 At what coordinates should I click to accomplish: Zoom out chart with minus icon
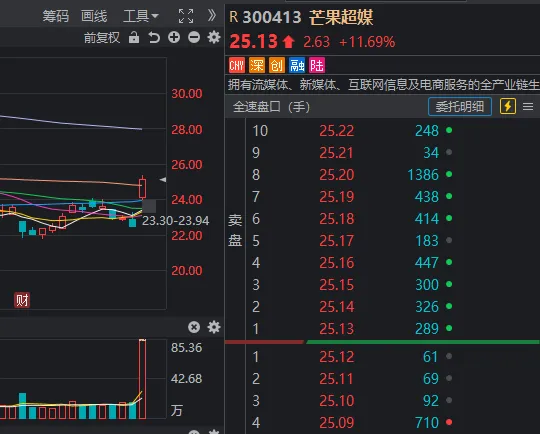pos(194,37)
